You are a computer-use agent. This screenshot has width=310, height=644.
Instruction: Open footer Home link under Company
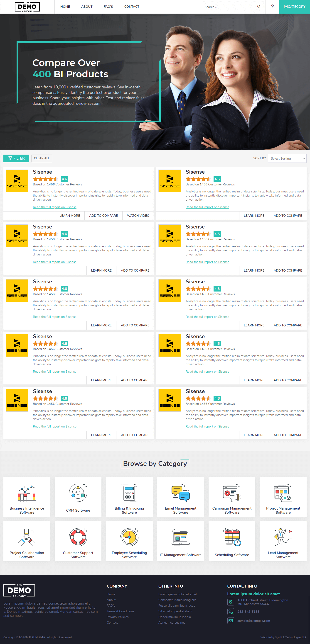pos(111,594)
